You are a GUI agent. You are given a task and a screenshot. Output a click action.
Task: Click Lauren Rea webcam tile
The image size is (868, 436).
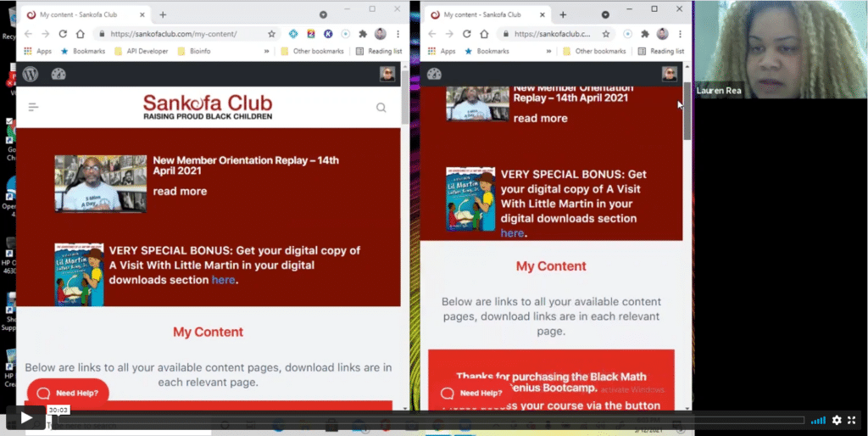click(x=781, y=49)
